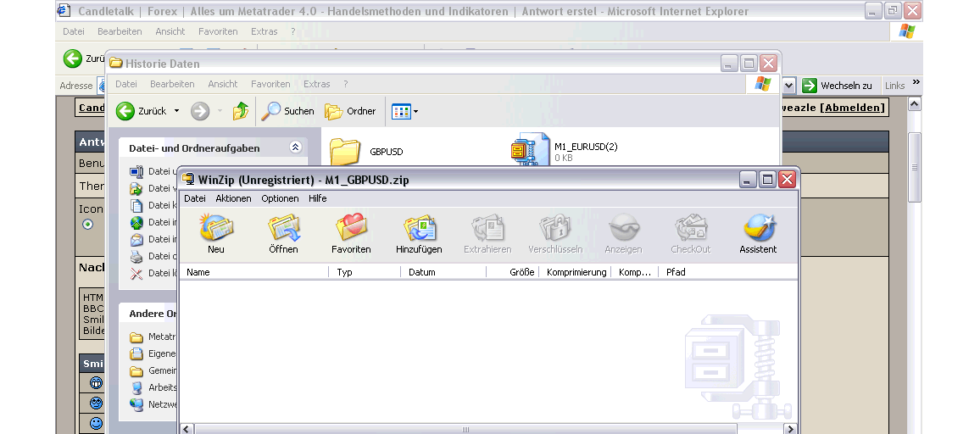Maximize the WinZip window
980x434 pixels.
point(767,180)
